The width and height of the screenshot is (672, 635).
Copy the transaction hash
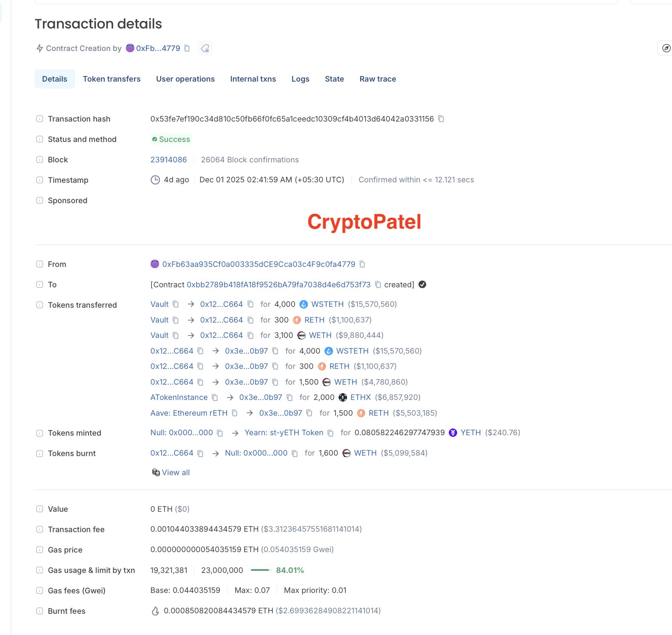point(441,119)
